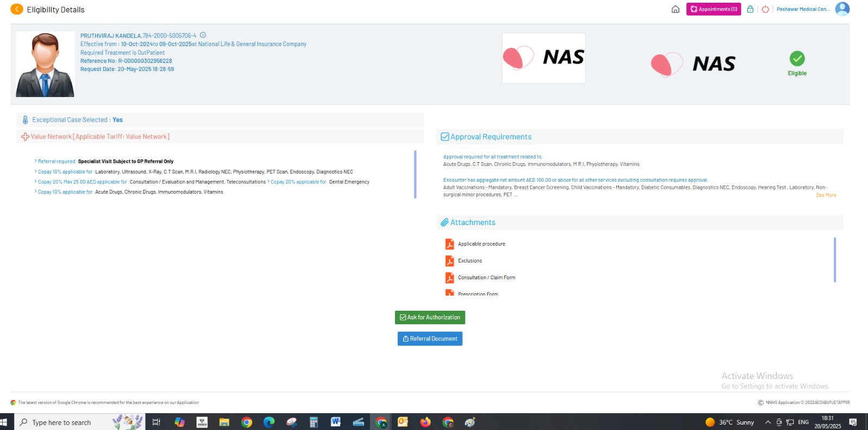Open the weather widget showing 36°C Sunny
Screen dimensions: 868x430
730,422
